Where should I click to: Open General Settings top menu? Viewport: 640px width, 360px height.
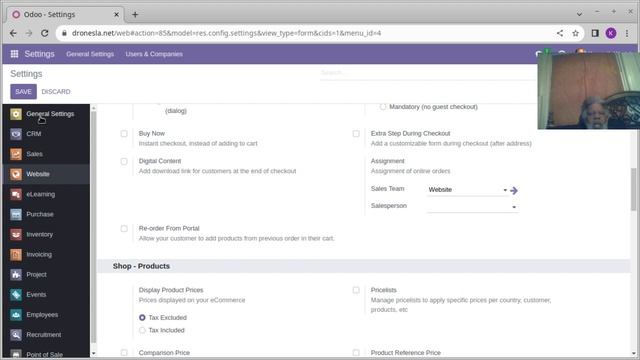pos(90,54)
